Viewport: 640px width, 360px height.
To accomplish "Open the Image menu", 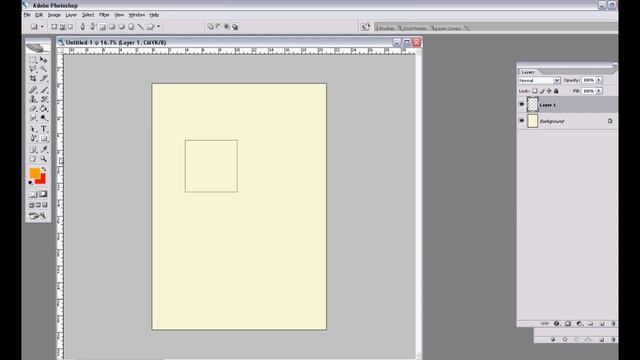I will point(54,15).
